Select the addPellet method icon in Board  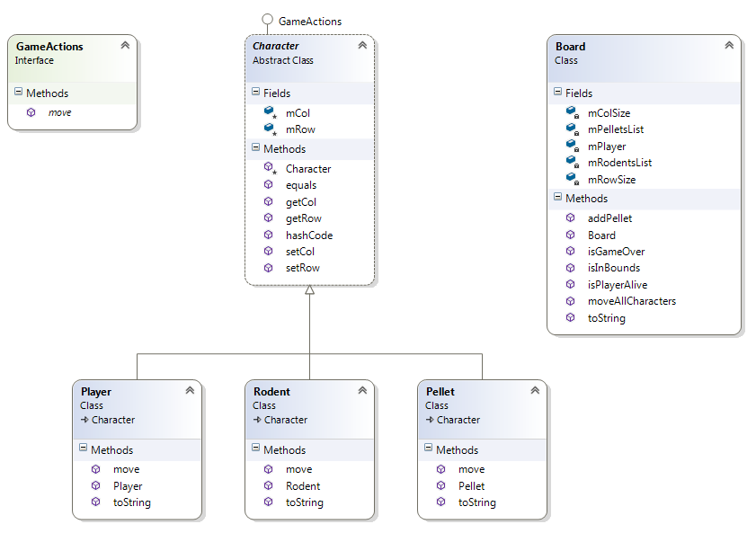(570, 218)
